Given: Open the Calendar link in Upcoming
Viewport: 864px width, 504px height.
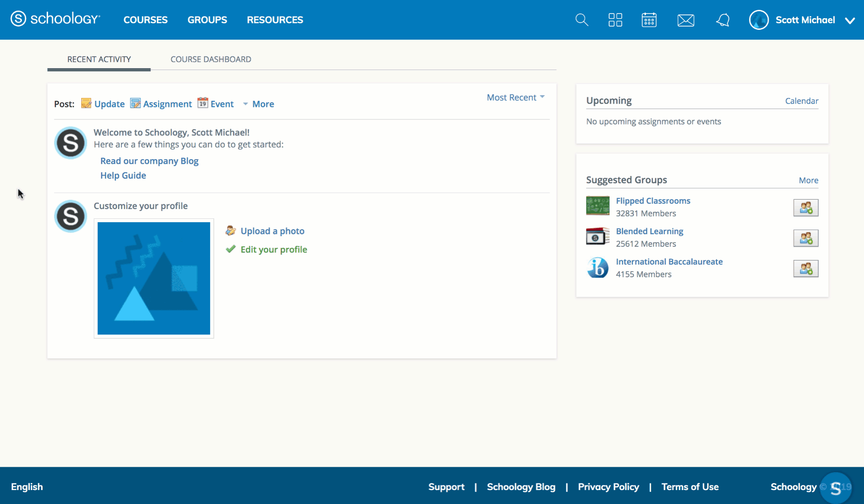Looking at the screenshot, I should pos(801,101).
